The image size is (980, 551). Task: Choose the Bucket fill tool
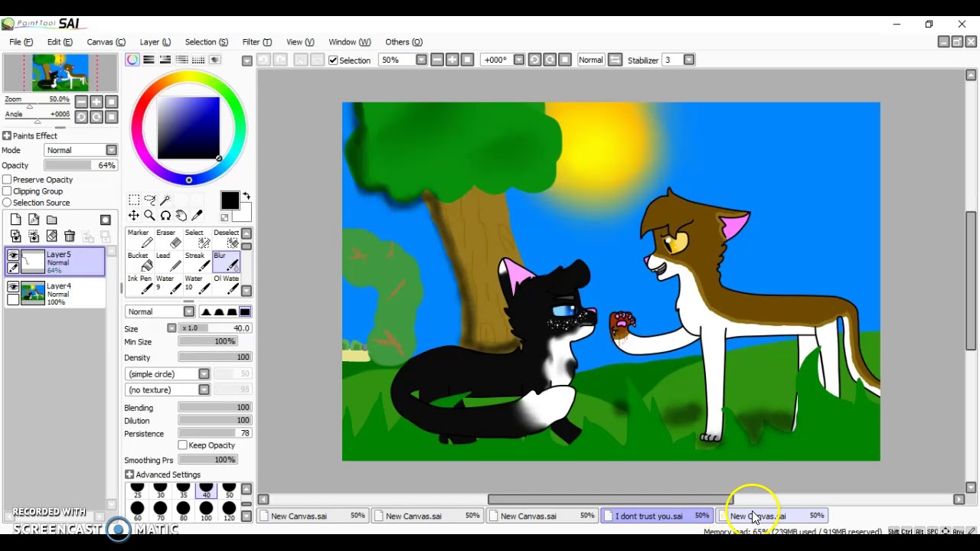pos(139,261)
